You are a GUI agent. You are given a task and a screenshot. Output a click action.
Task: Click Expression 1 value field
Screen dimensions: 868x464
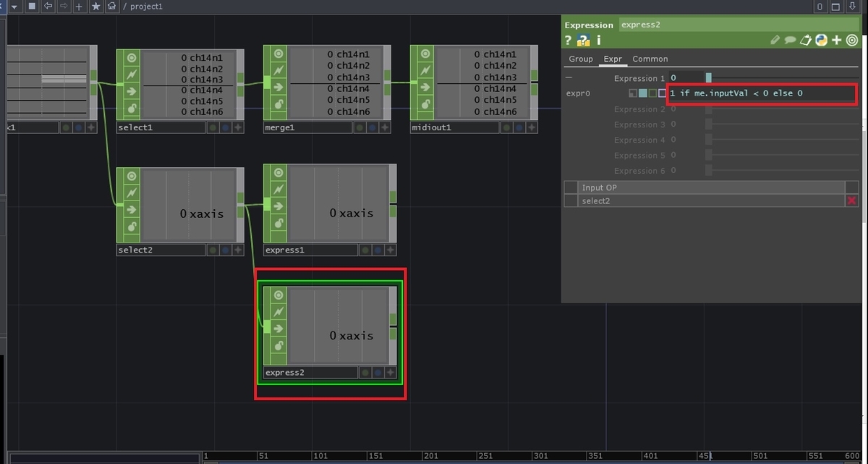[686, 78]
